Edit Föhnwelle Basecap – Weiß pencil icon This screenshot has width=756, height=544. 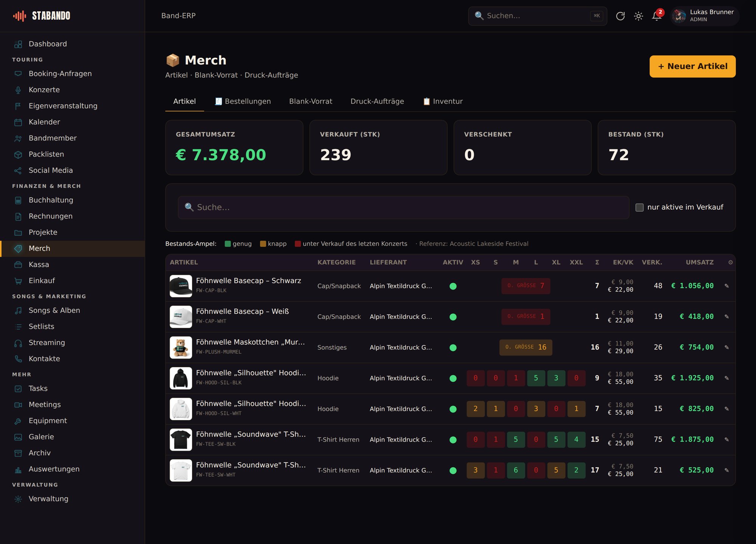pos(727,317)
